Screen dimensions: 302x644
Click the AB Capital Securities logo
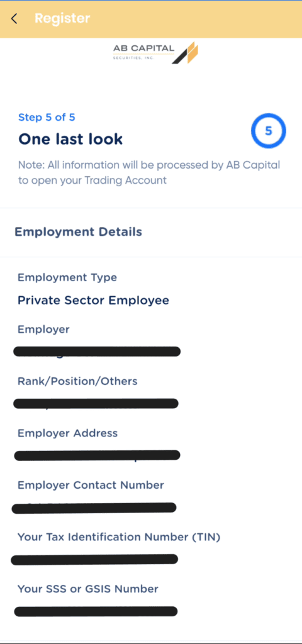(x=155, y=53)
